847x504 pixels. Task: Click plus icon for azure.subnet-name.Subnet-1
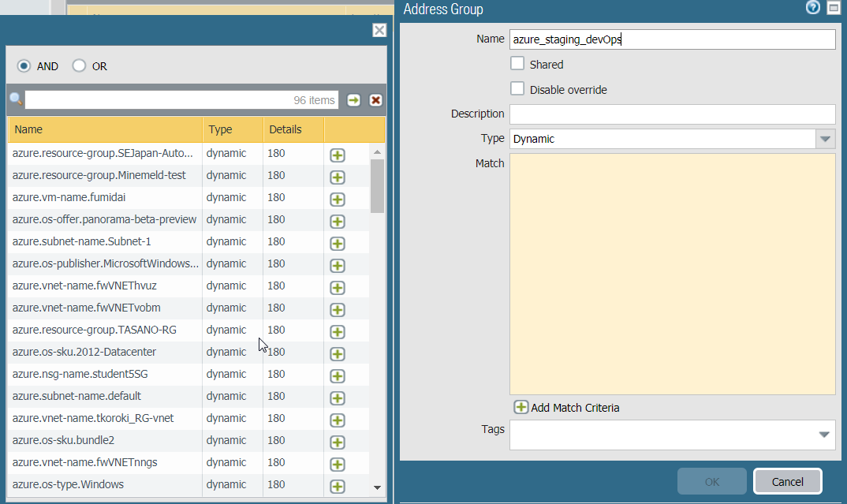click(x=338, y=244)
